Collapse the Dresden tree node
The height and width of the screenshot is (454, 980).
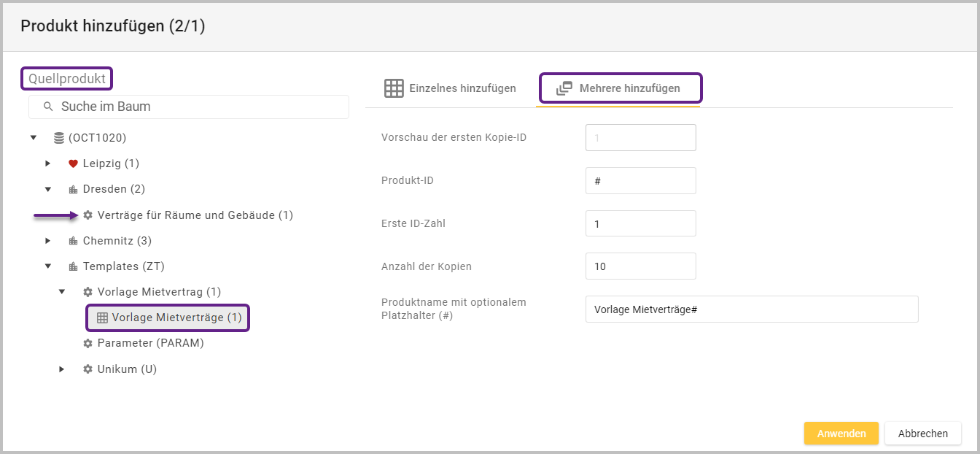pos(48,189)
